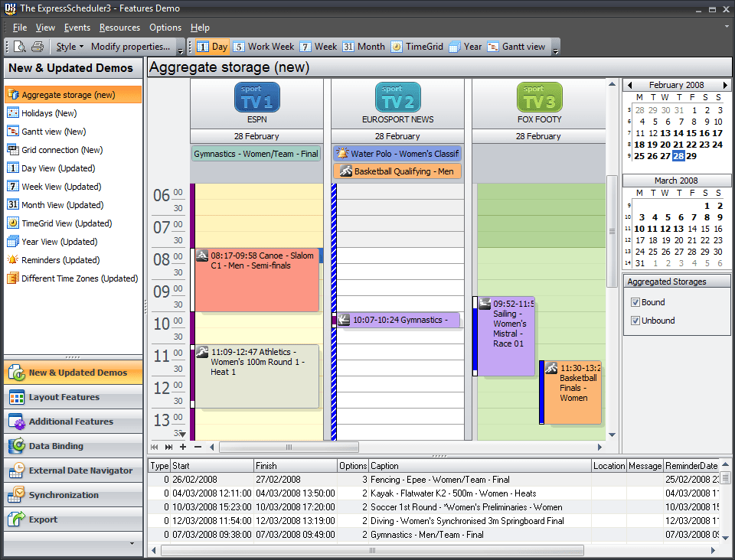
Task: Switch to Day view
Action: pos(212,47)
